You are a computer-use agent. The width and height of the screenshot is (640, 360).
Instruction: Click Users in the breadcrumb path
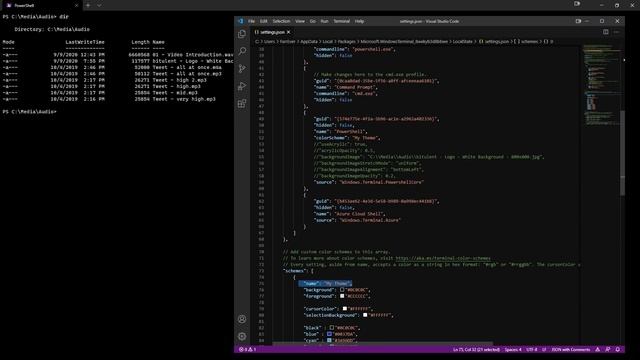point(269,42)
